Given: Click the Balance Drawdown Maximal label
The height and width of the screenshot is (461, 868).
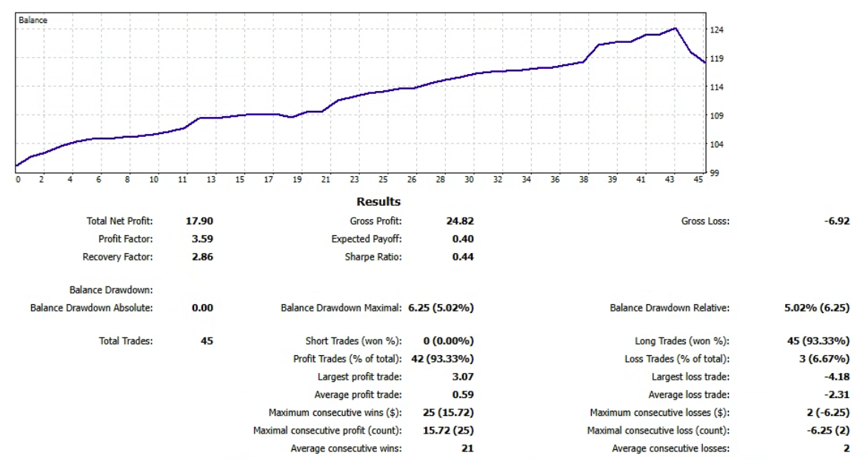Looking at the screenshot, I should click(x=341, y=308).
